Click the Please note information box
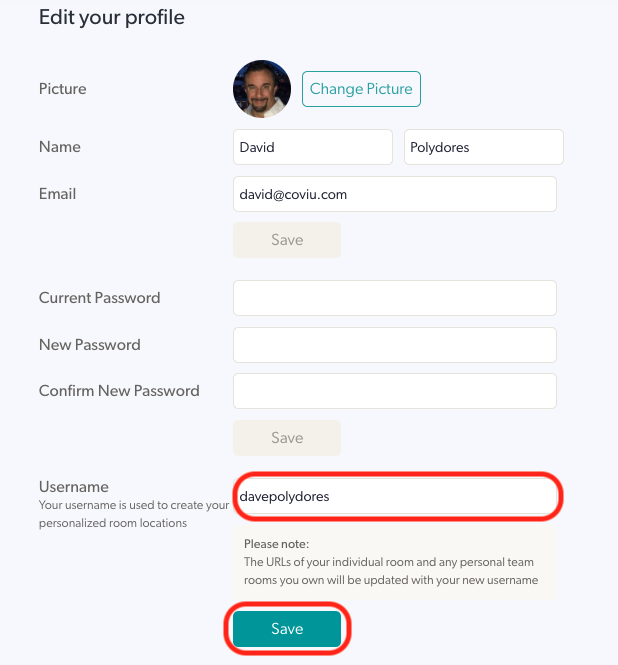618x665 pixels. tap(394, 562)
